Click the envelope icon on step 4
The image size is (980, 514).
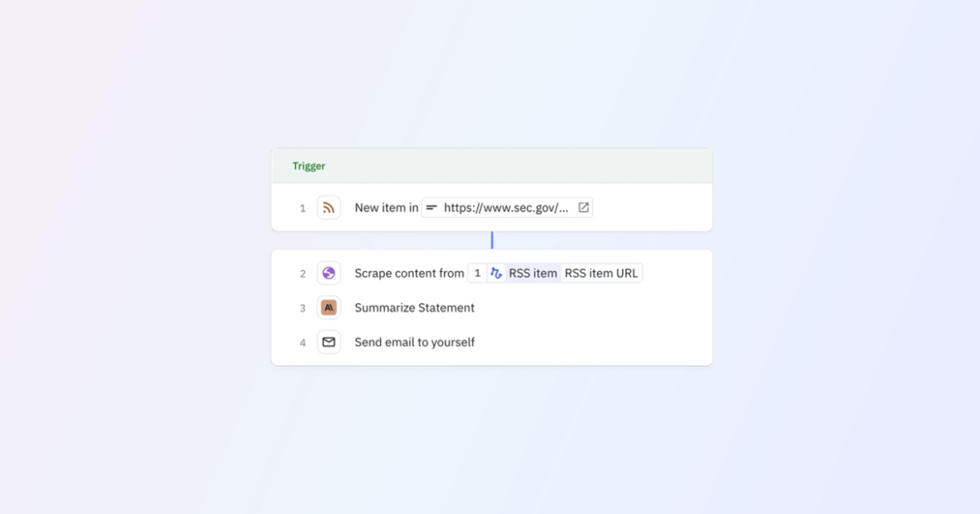328,342
